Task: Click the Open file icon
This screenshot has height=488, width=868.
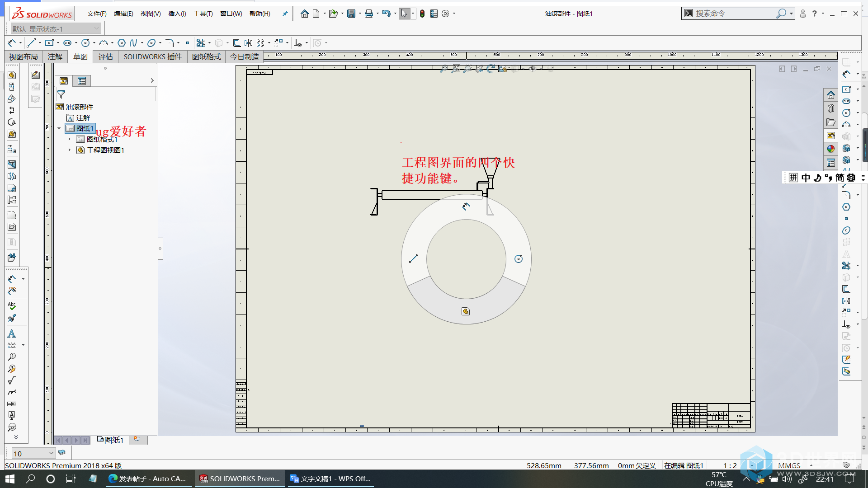Action: pyautogui.click(x=334, y=14)
